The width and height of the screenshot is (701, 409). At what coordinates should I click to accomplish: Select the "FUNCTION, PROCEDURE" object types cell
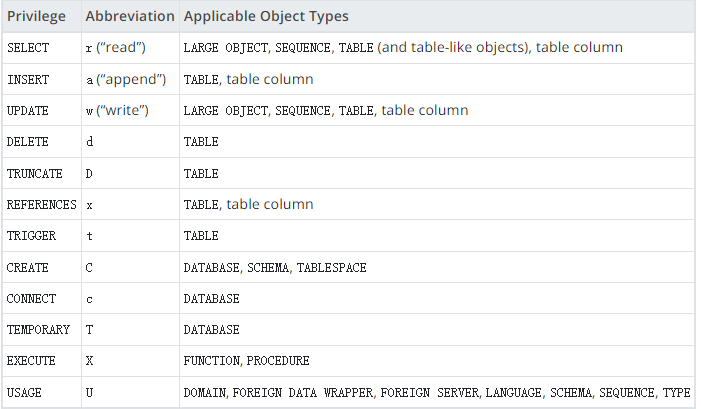coord(246,360)
